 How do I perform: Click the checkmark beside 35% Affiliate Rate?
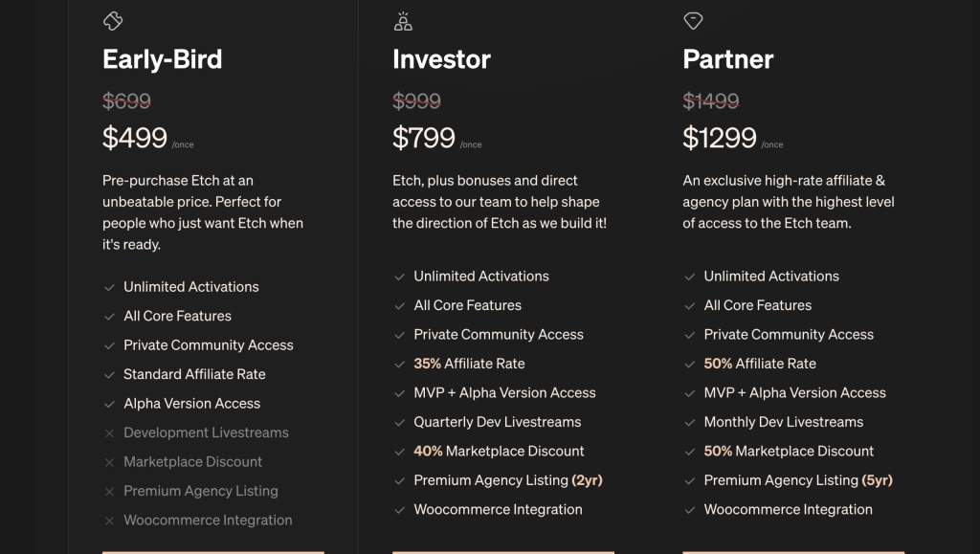coord(399,365)
